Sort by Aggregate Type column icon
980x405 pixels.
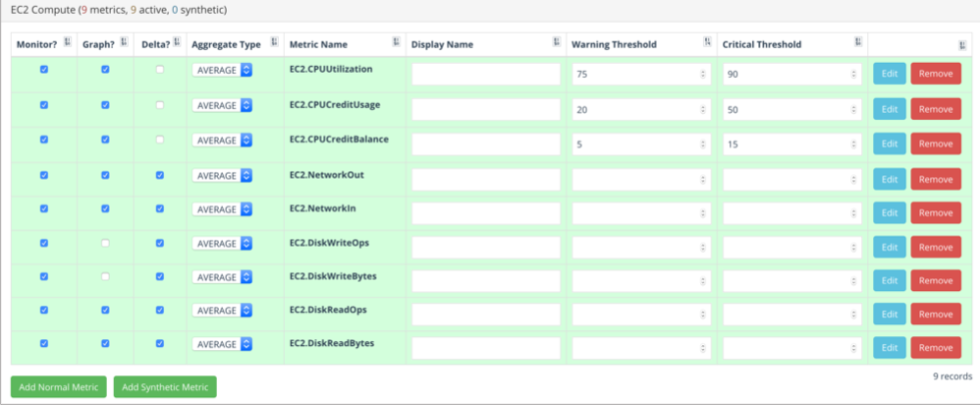pos(274,42)
